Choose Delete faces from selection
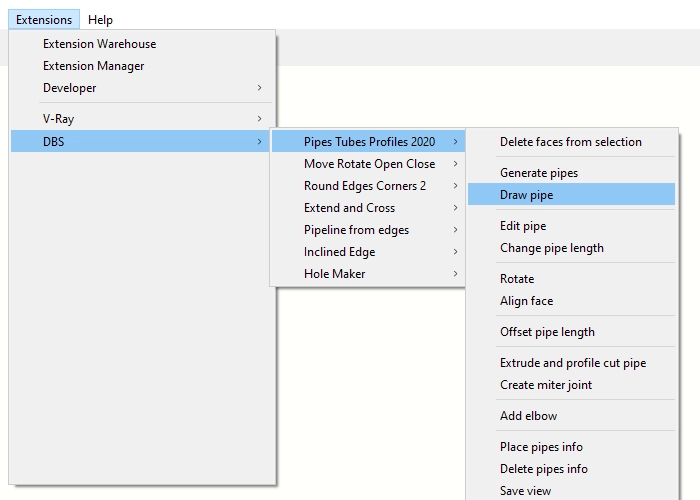 pyautogui.click(x=571, y=142)
